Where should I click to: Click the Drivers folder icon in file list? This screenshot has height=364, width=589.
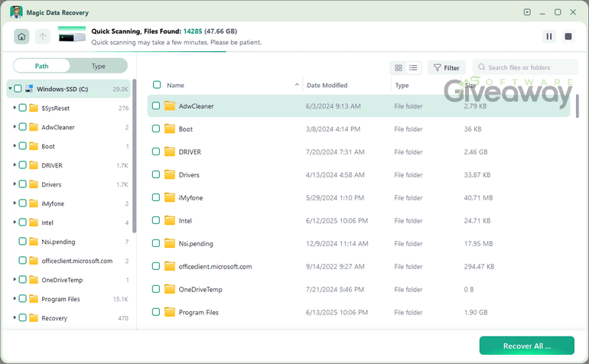170,174
